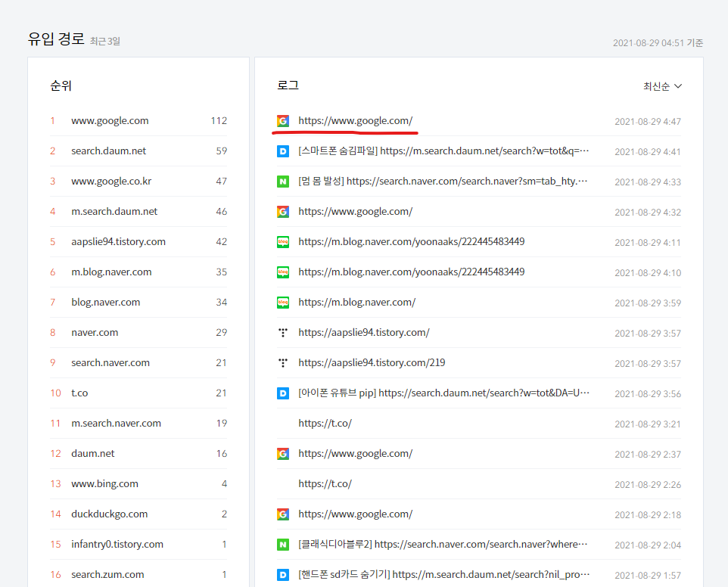Click the 로그 panel heading
This screenshot has width=728, height=587.
pyautogui.click(x=288, y=85)
